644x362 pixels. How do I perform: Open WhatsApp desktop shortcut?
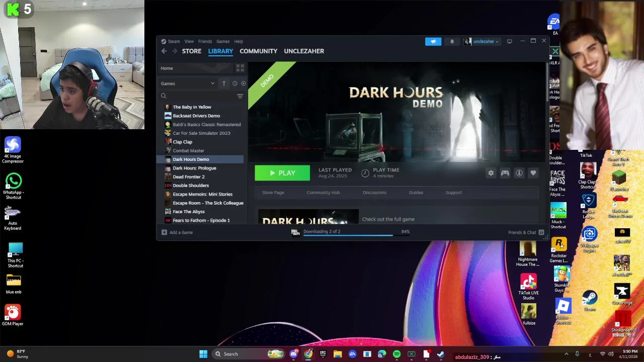coord(13,186)
